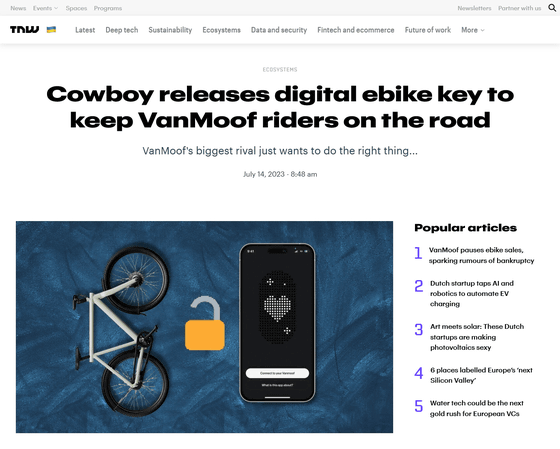Image resolution: width=560 pixels, height=449 pixels.
Task: Click the TNW logo
Action: [24, 30]
